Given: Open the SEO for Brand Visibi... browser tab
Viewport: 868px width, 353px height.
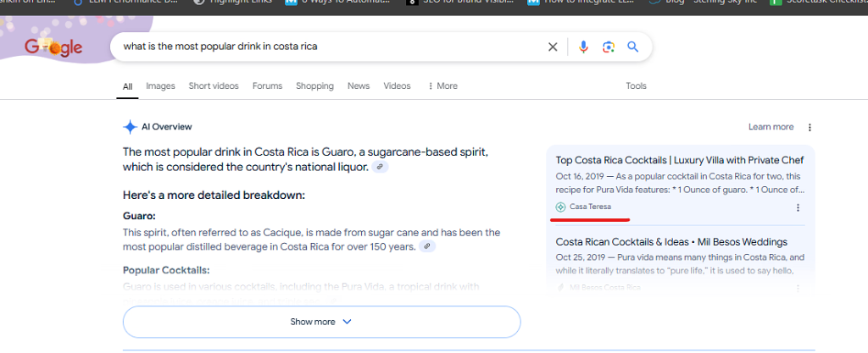Looking at the screenshot, I should click(460, 3).
